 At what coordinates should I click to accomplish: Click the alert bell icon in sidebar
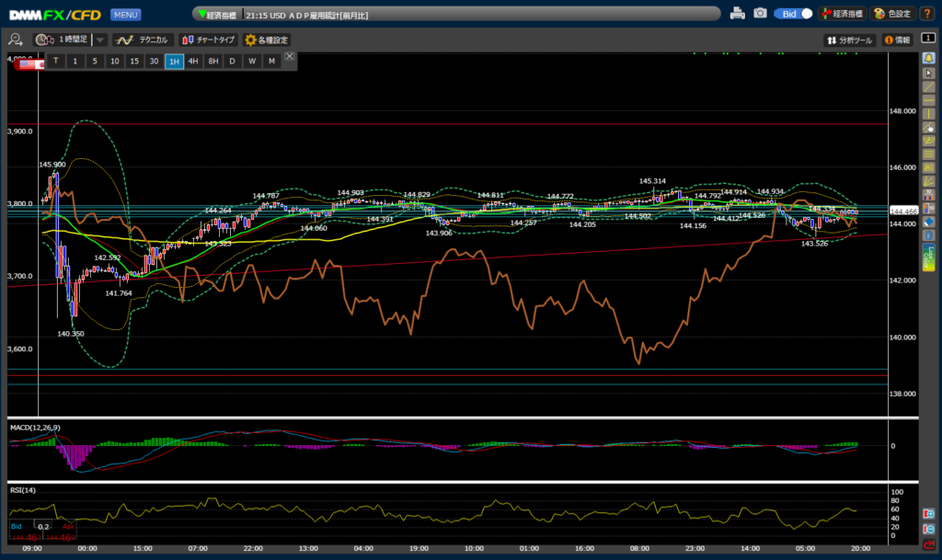click(x=929, y=58)
